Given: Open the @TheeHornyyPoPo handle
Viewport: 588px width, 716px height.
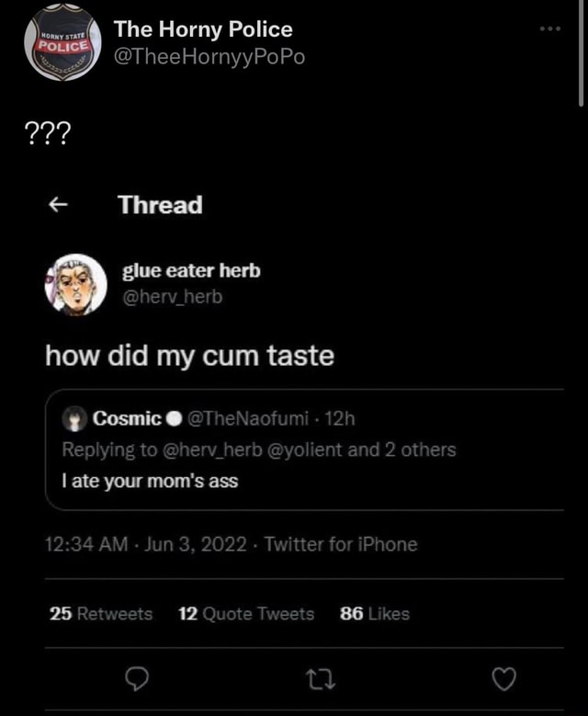Looking at the screenshot, I should click(x=209, y=56).
